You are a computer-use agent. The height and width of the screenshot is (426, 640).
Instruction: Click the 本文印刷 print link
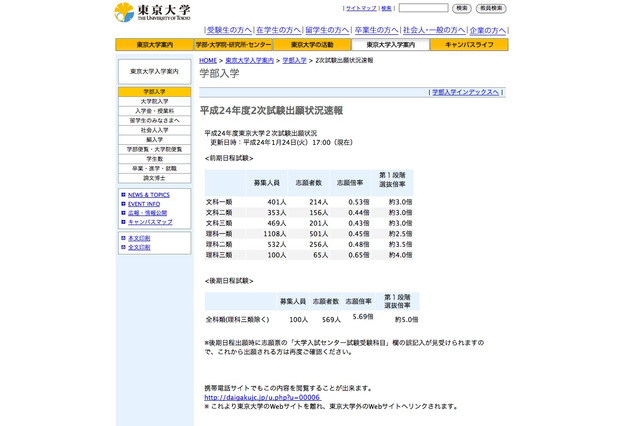(x=139, y=238)
